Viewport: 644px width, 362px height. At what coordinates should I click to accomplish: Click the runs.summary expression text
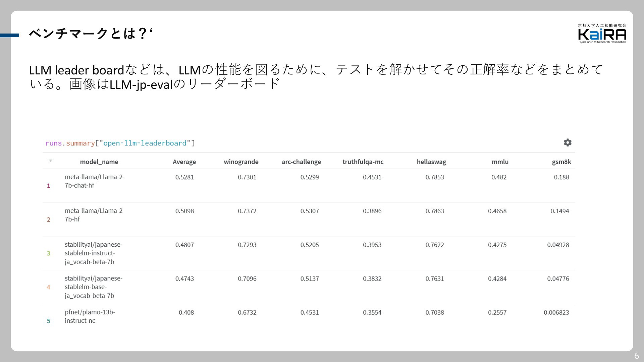120,143
